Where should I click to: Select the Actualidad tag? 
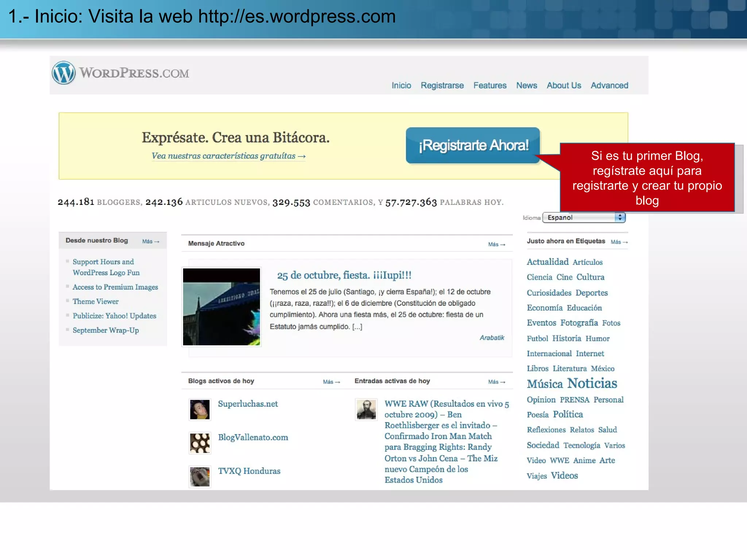pos(547,262)
